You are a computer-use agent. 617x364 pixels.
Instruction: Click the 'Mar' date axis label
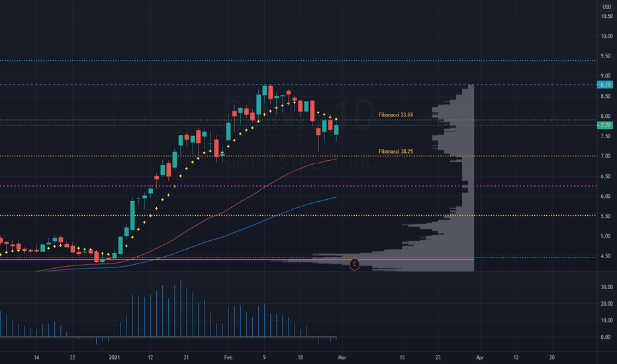[x=342, y=357]
